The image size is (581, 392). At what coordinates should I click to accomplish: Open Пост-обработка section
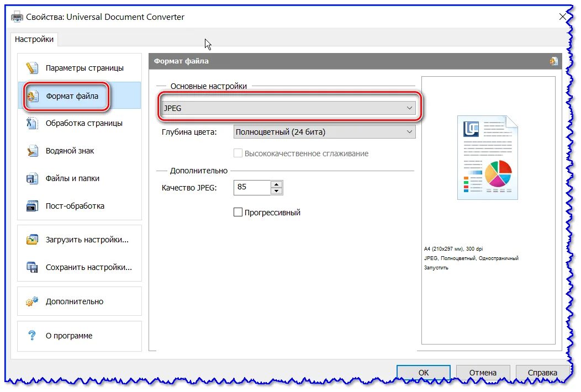80,206
